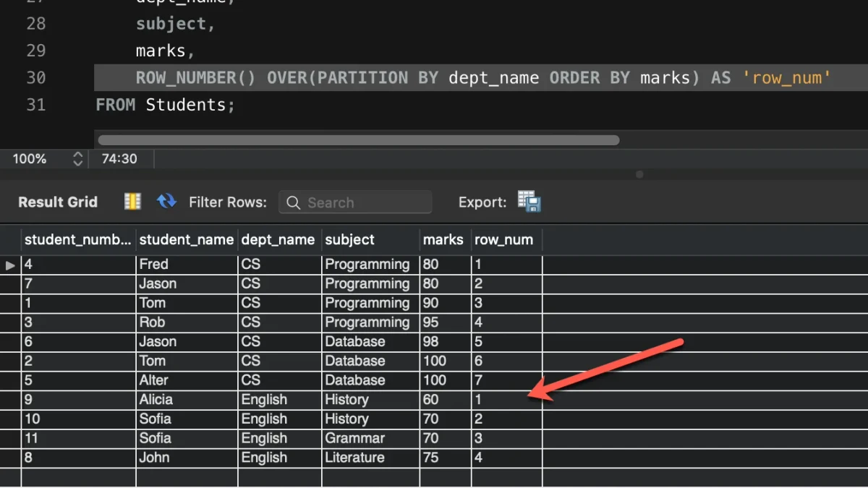Click the 'FROM Students;' code line
The image size is (868, 488).
click(x=166, y=105)
